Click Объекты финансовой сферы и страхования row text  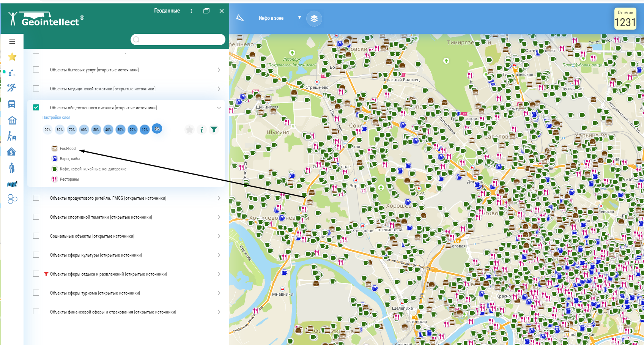pos(113,312)
